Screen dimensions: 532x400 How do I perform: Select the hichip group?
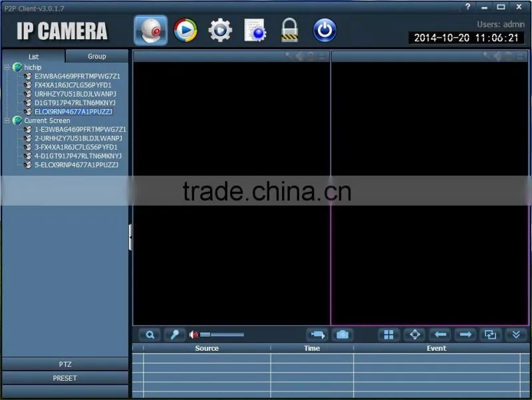click(x=33, y=67)
